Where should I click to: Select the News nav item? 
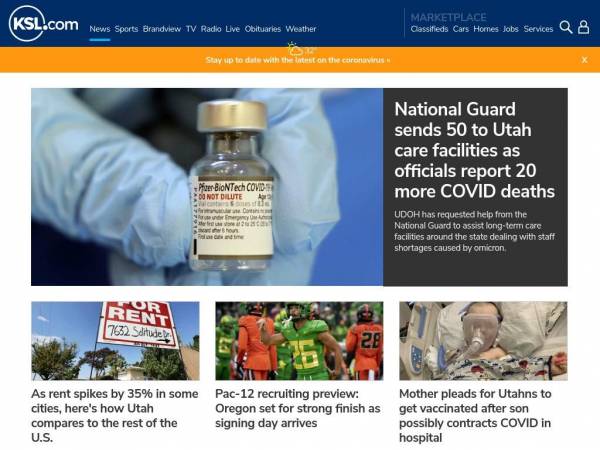point(100,29)
